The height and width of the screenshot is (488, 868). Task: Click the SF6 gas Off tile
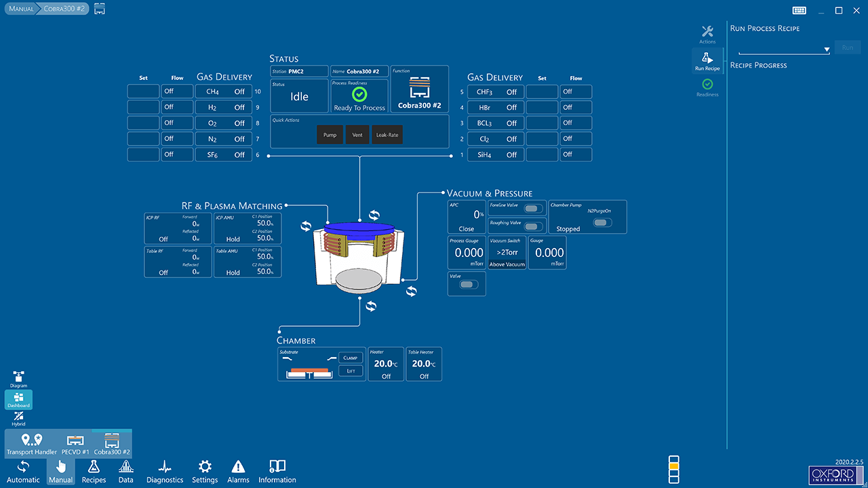pos(223,155)
